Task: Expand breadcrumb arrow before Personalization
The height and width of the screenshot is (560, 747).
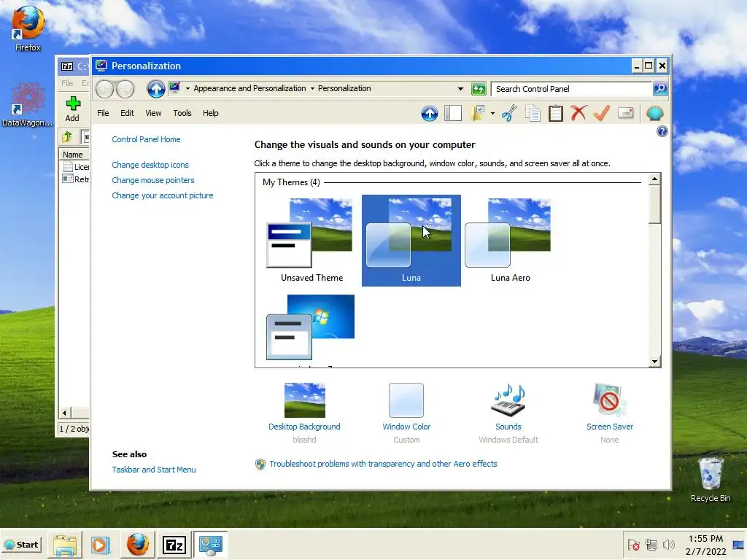Action: [x=312, y=88]
